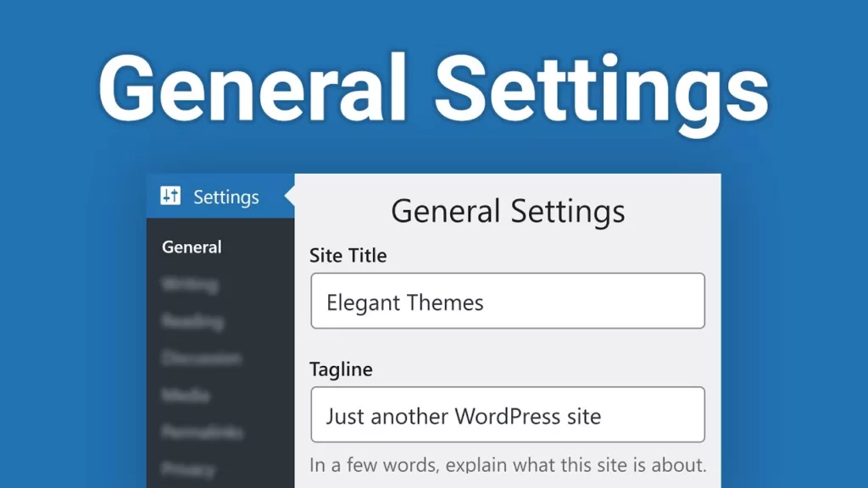The image size is (868, 488).
Task: Click the Tagline help description text
Action: pos(507,465)
